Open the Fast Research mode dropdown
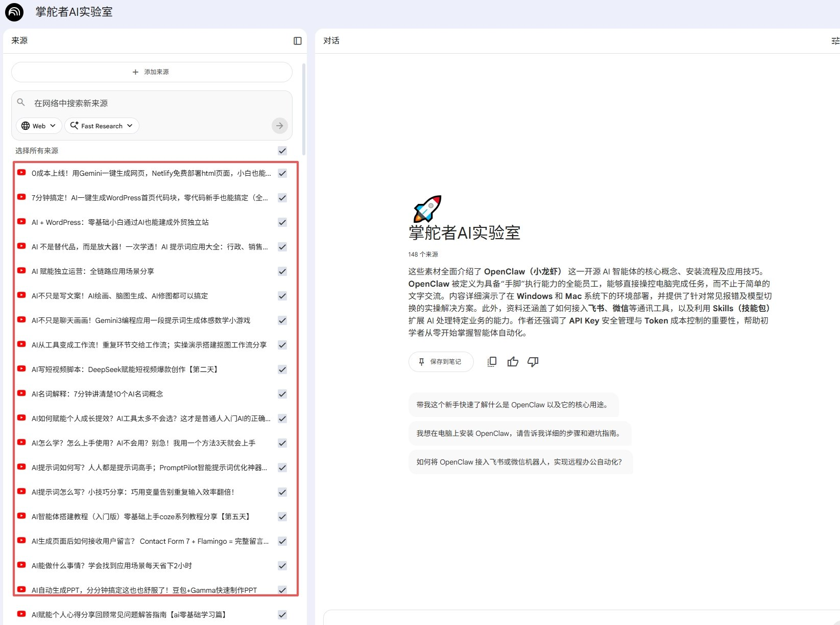Viewport: 840px width, 625px height. (102, 126)
